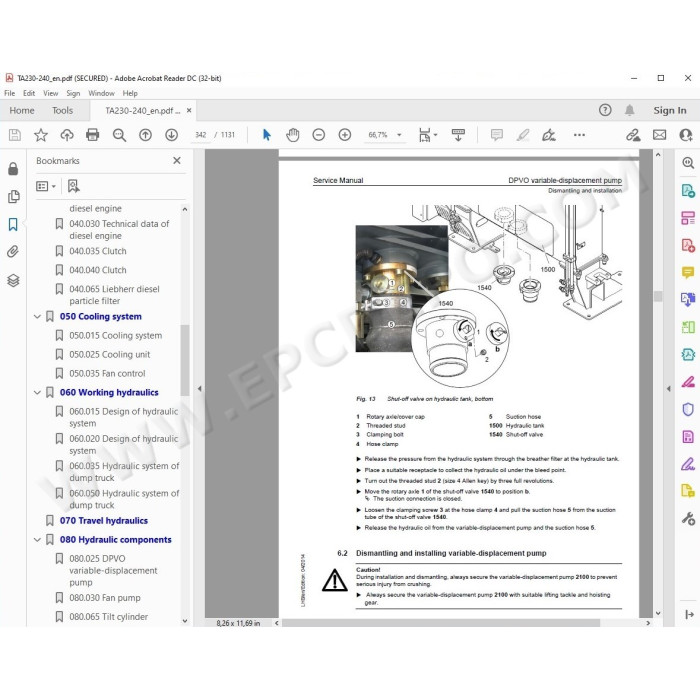
Task: Open 080.065 Tilt cylinder bookmark
Action: pyautogui.click(x=108, y=617)
